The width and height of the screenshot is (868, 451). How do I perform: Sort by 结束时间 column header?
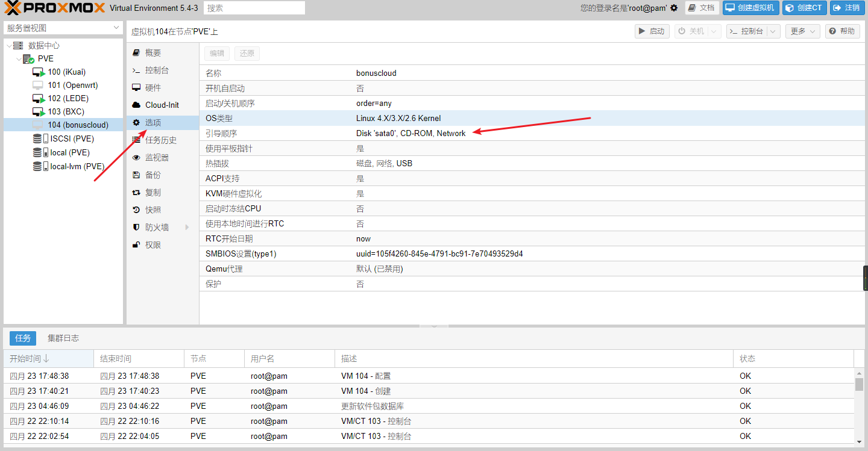[139, 359]
